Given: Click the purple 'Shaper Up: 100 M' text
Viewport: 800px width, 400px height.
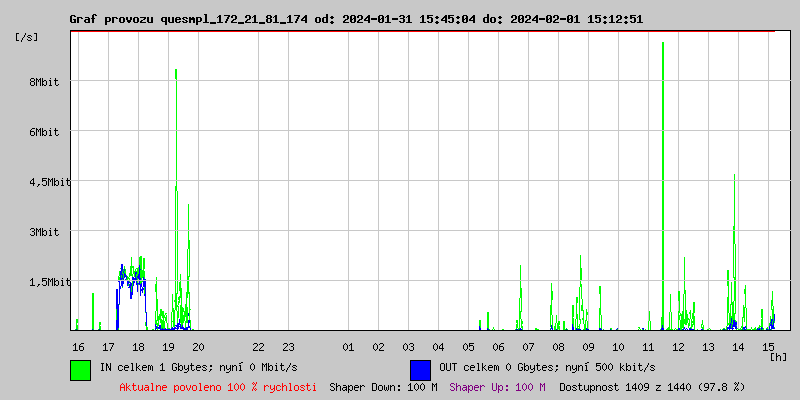Looking at the screenshot, I should (497, 386).
